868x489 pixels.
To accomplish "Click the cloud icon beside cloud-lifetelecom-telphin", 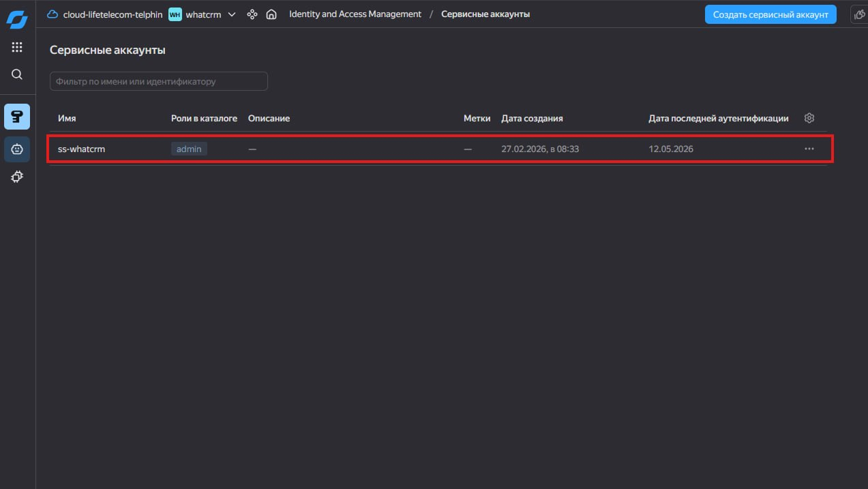I will point(53,14).
